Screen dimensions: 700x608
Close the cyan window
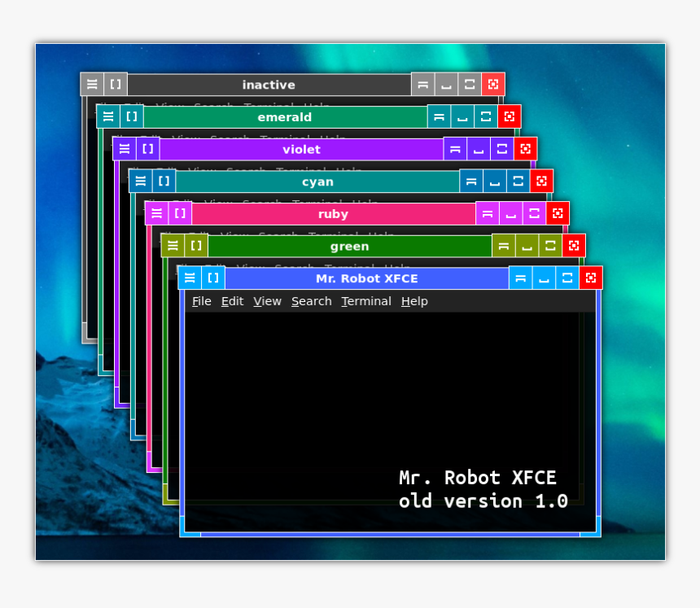(541, 181)
